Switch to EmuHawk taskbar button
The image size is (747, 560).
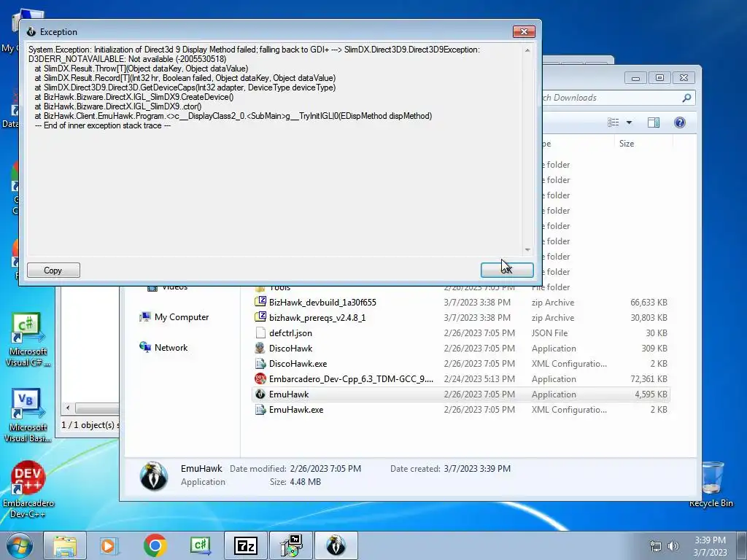pyautogui.click(x=336, y=545)
